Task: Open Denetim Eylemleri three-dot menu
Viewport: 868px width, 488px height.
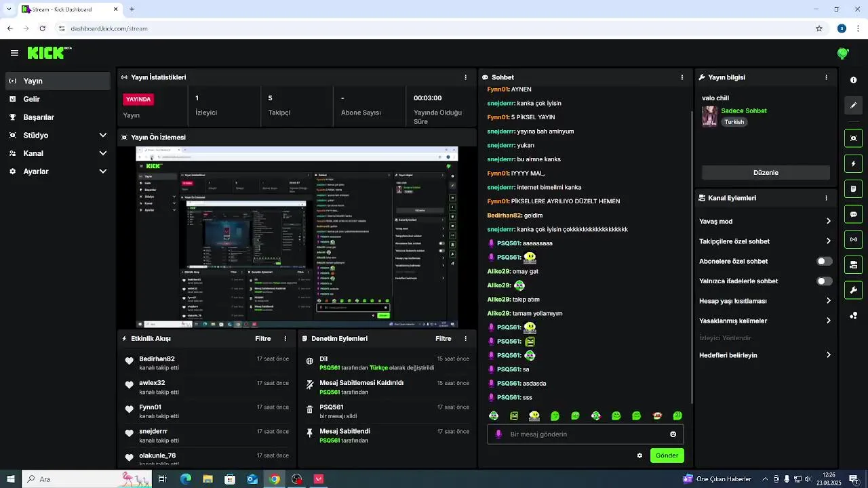Action: 465,338
